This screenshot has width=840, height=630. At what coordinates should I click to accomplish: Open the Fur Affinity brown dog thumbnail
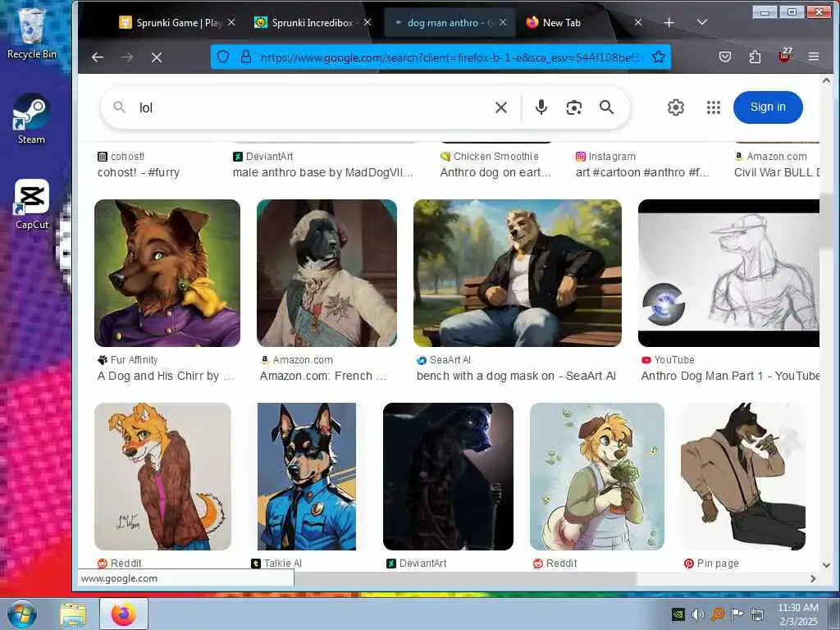pyautogui.click(x=167, y=273)
